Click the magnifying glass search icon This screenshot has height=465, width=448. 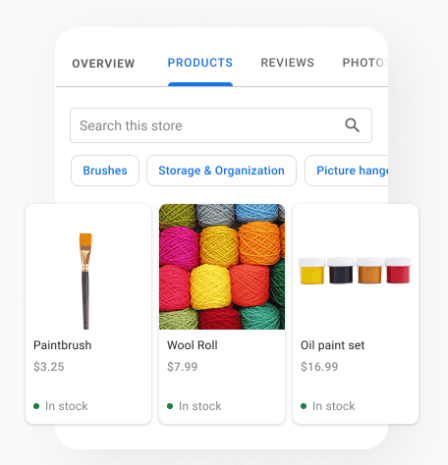coord(352,125)
